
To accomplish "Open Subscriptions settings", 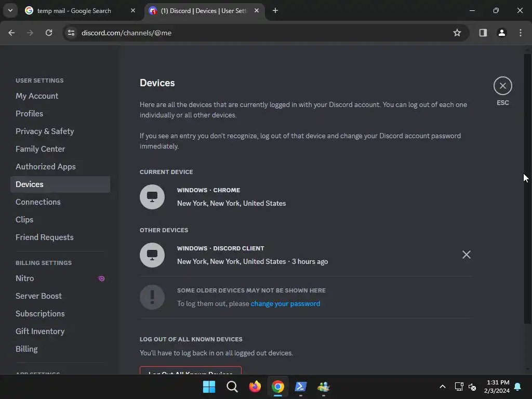I will coord(60,313).
